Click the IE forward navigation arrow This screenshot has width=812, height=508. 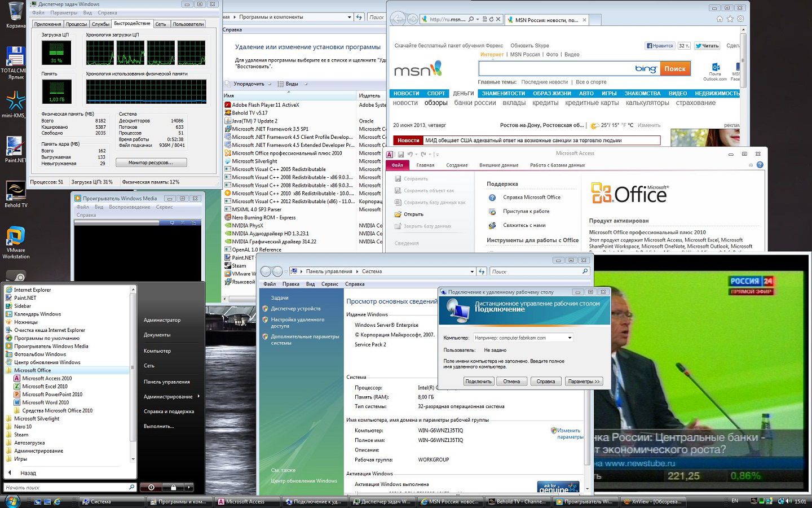coord(413,19)
